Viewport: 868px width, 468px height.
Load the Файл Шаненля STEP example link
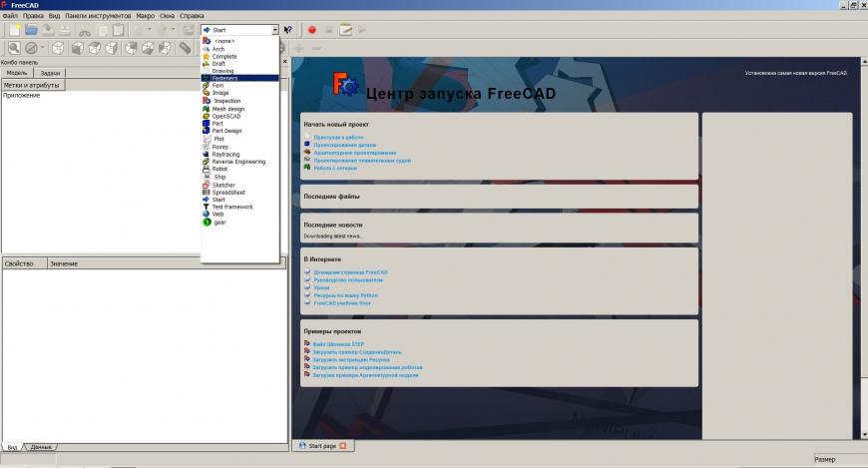click(x=338, y=344)
